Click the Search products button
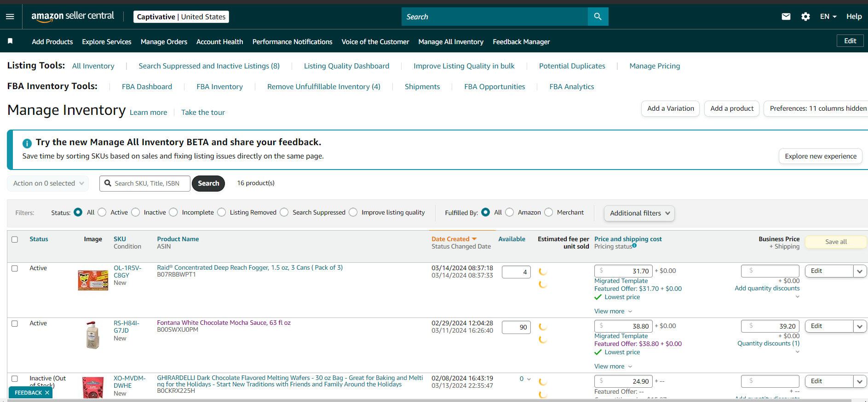This screenshot has height=402, width=868. tap(208, 183)
